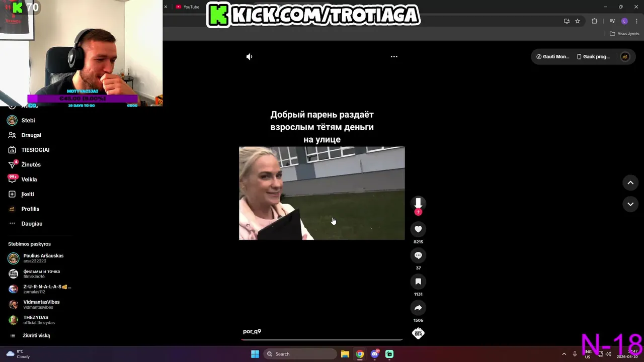Click the microphone tray icon
The height and width of the screenshot is (362, 644).
click(x=575, y=354)
